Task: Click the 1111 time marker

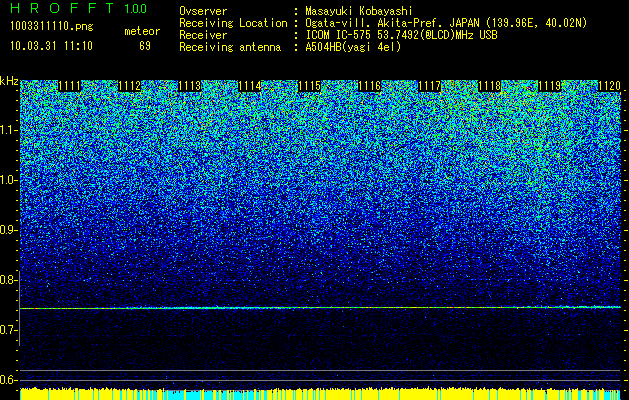Action: pyautogui.click(x=69, y=86)
